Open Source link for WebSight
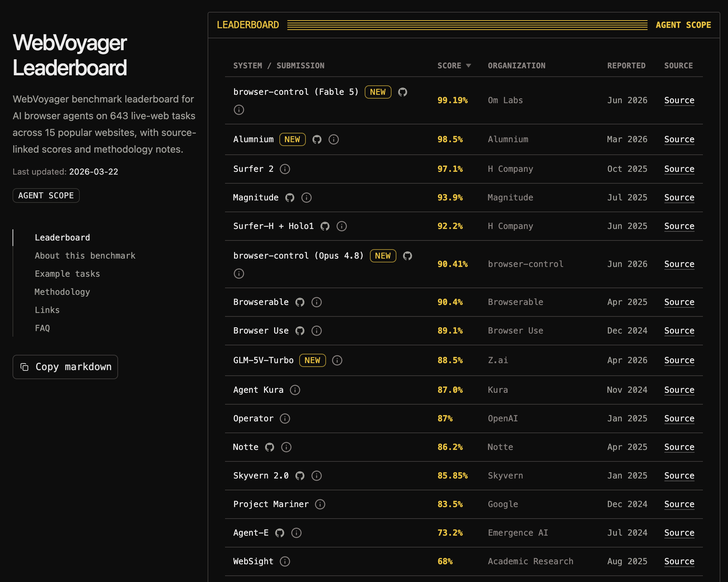This screenshot has width=728, height=582. point(679,561)
